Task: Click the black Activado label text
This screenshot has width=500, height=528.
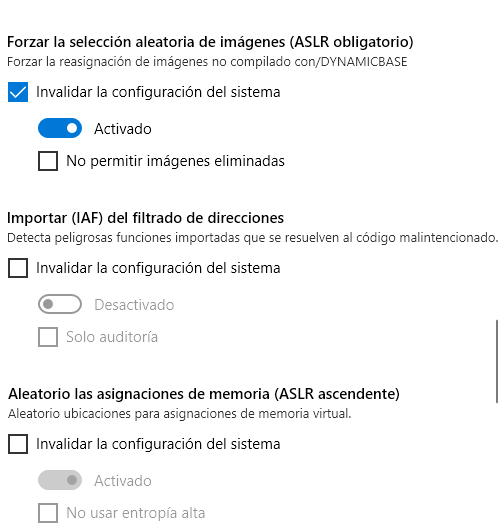Action: coord(123,129)
